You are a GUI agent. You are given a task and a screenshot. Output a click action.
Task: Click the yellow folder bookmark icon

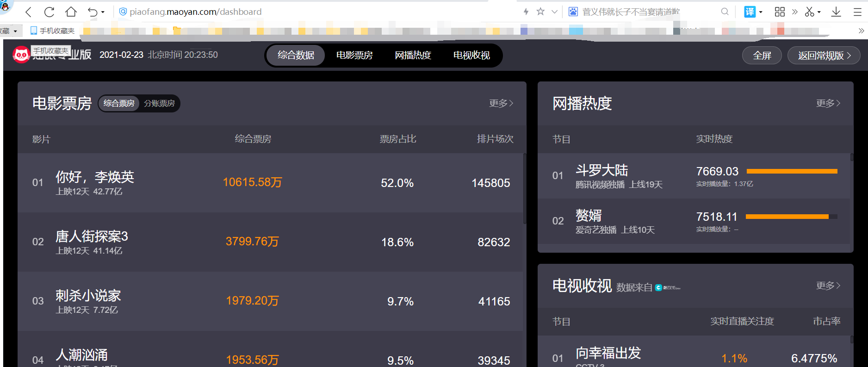point(177,31)
